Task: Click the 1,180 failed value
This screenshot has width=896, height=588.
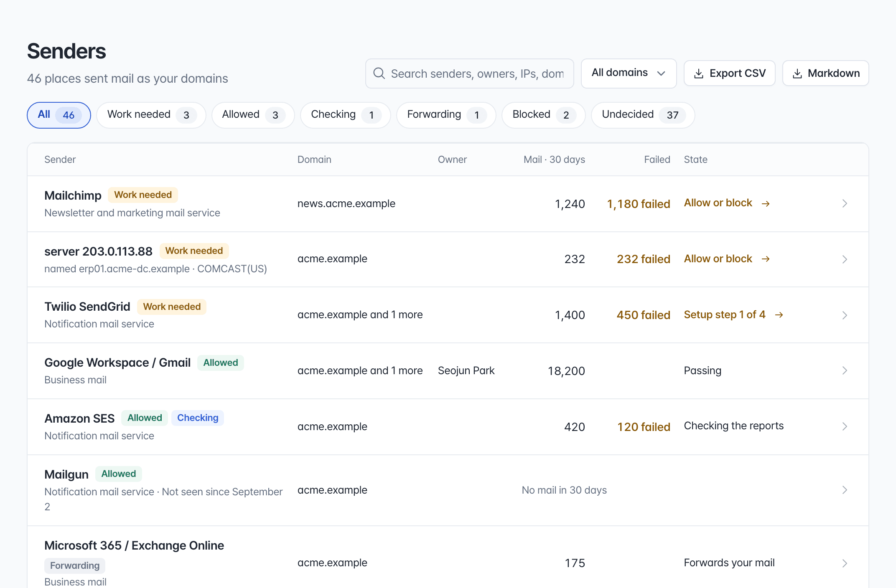Action: pyautogui.click(x=639, y=204)
